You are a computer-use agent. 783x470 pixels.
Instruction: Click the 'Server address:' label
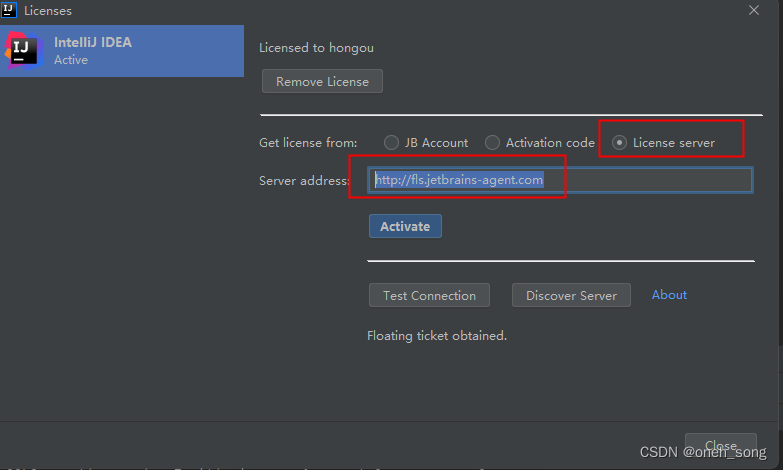(304, 181)
